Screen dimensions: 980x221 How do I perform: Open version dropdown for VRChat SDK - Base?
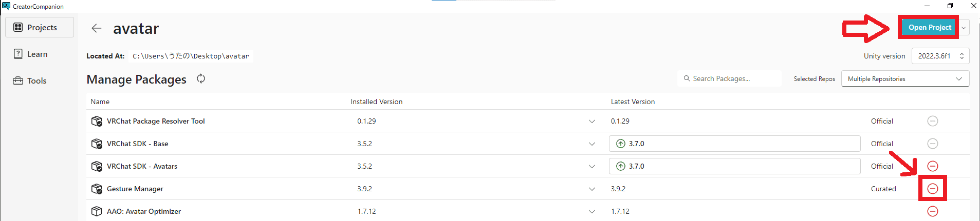(x=592, y=144)
